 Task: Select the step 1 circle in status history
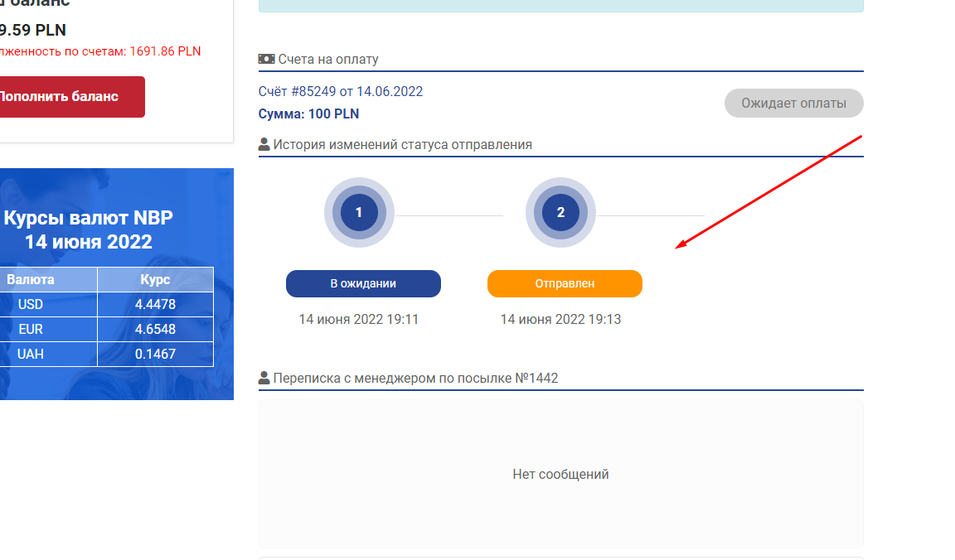tap(359, 213)
